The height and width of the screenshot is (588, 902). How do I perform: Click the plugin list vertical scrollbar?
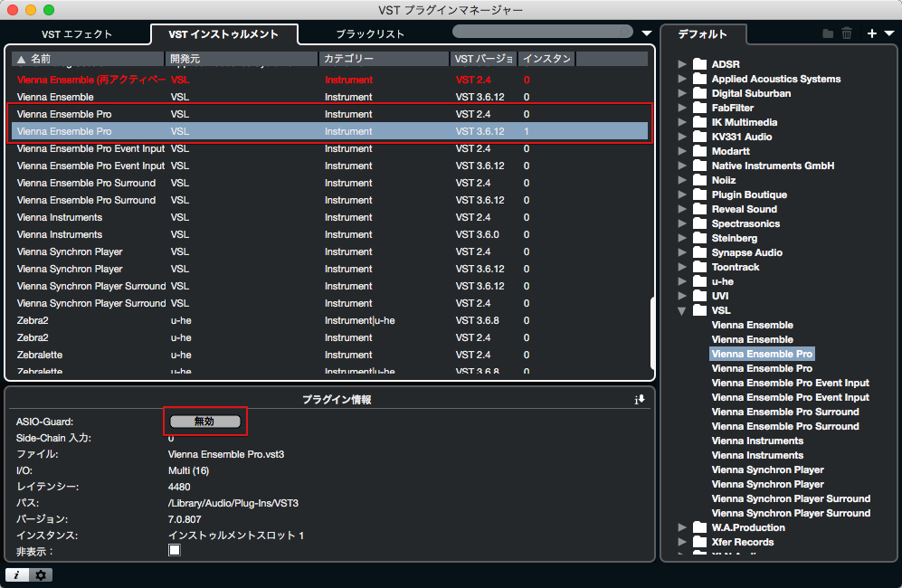point(652,332)
